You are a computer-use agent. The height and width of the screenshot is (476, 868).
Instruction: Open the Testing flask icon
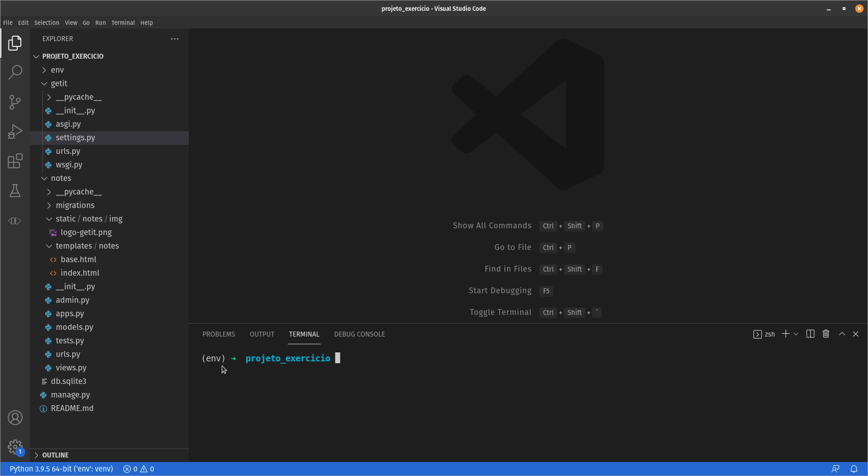(x=15, y=191)
